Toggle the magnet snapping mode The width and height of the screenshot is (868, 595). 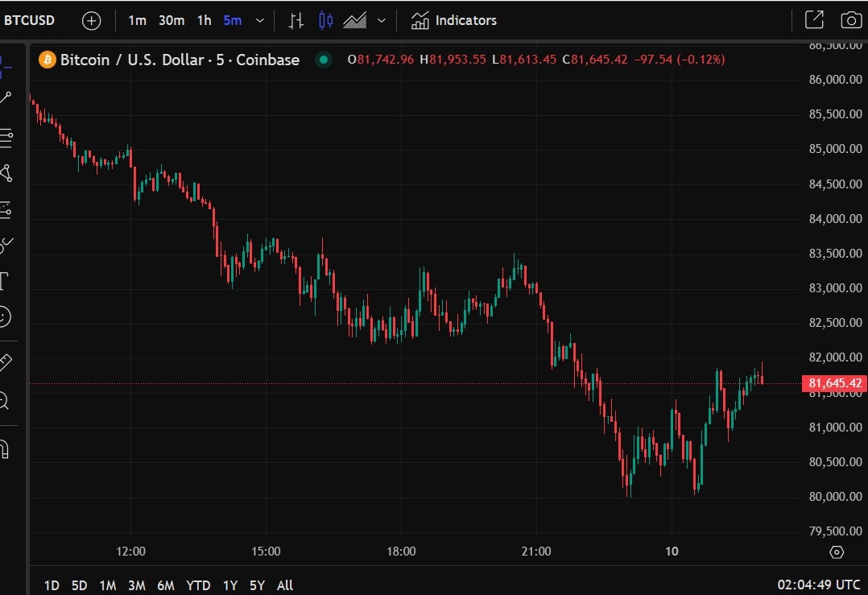(x=4, y=448)
